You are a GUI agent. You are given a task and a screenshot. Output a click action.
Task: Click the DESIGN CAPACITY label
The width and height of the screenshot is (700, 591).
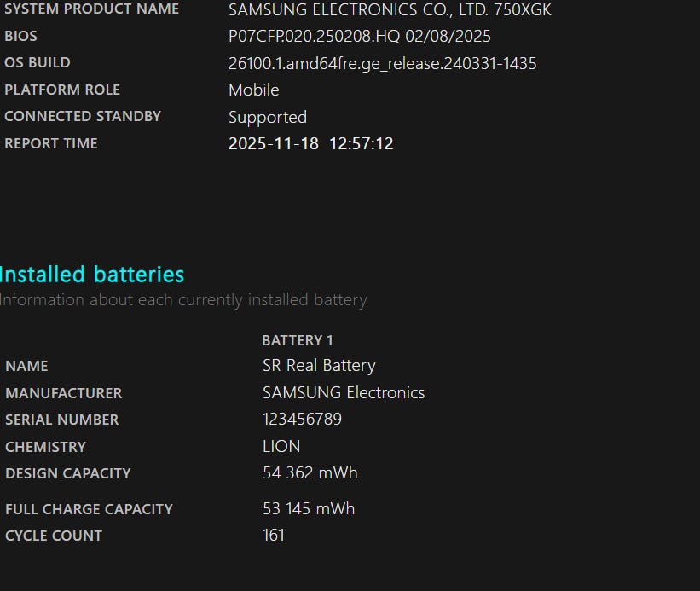point(68,473)
